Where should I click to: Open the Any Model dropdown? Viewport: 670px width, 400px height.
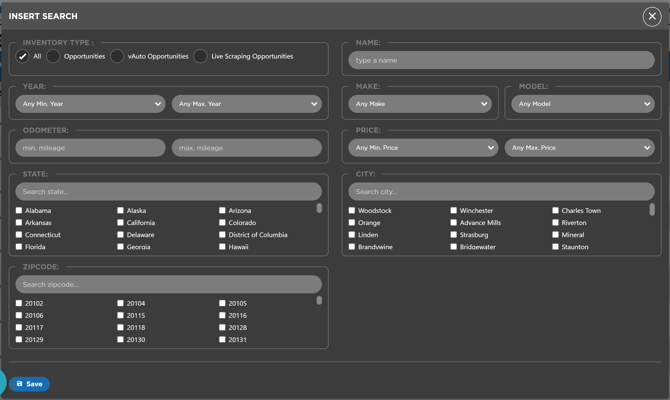coord(583,104)
